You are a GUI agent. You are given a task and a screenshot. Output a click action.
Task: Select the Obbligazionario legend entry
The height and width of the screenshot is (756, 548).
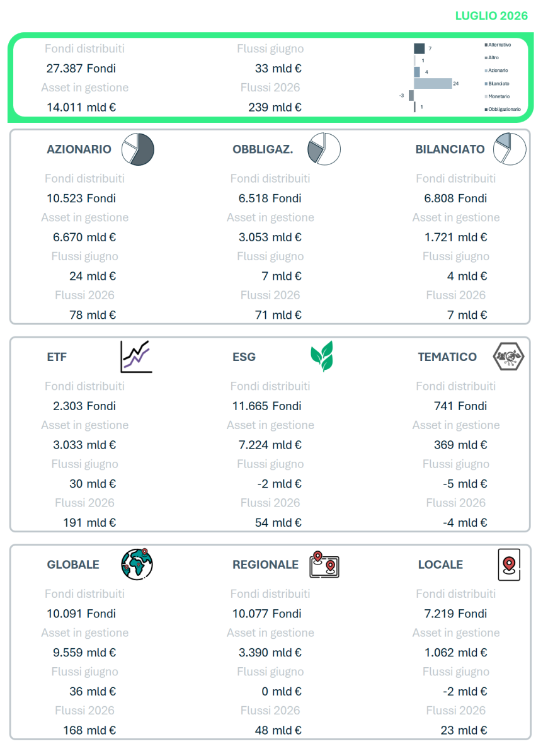point(503,110)
